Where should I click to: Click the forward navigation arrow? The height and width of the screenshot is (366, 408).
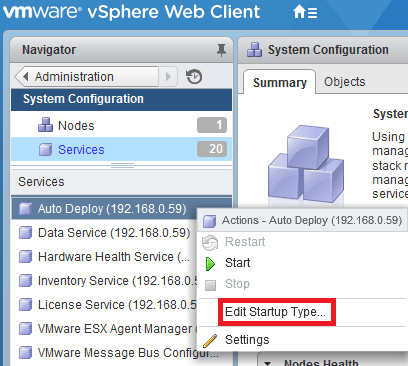click(x=168, y=77)
